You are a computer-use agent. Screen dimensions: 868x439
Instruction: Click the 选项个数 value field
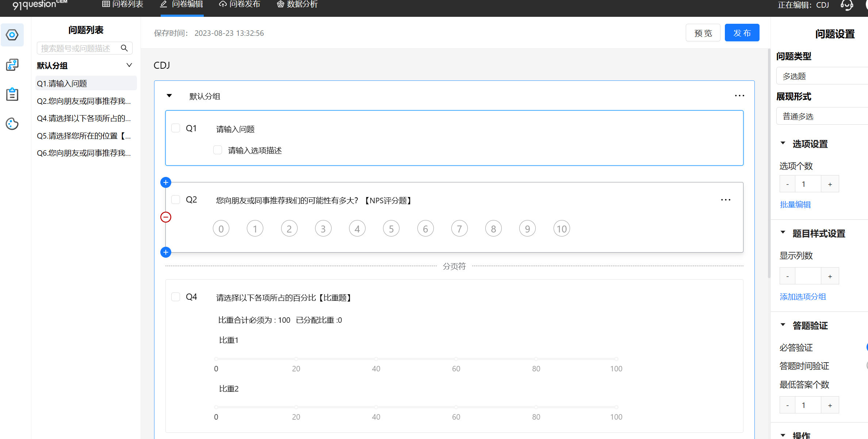click(808, 184)
